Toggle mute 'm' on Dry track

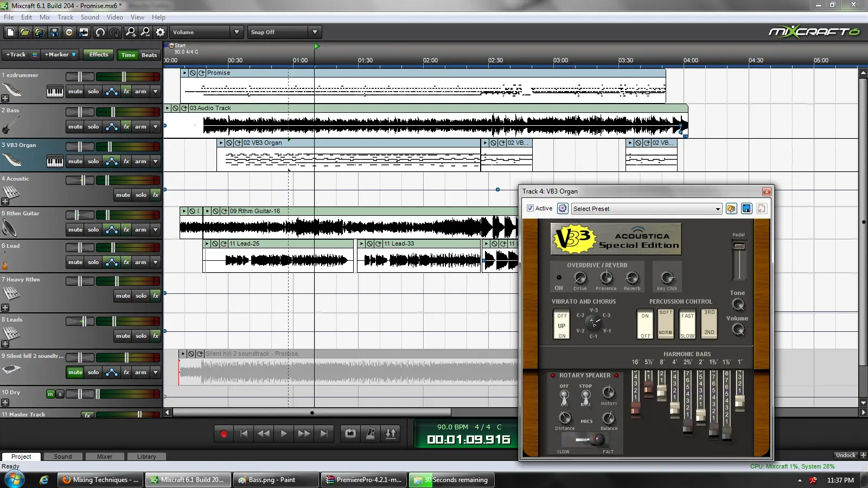click(50, 394)
